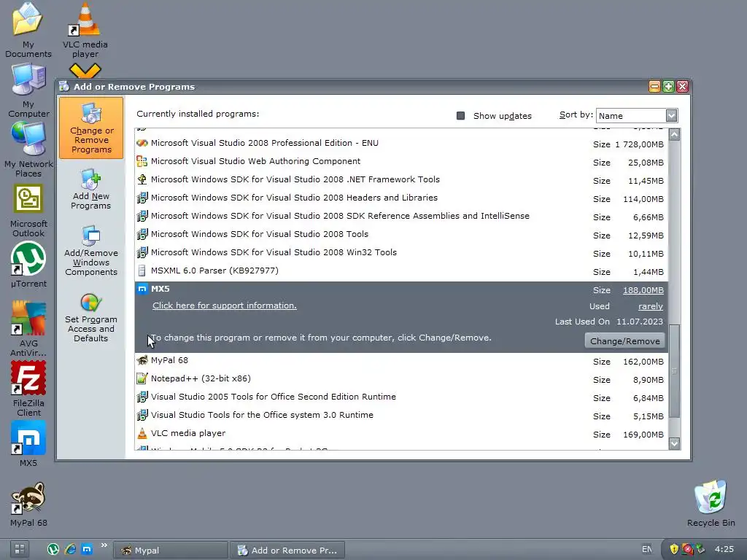Image resolution: width=747 pixels, height=560 pixels.
Task: Click the Start button on taskbar
Action: [19, 550]
